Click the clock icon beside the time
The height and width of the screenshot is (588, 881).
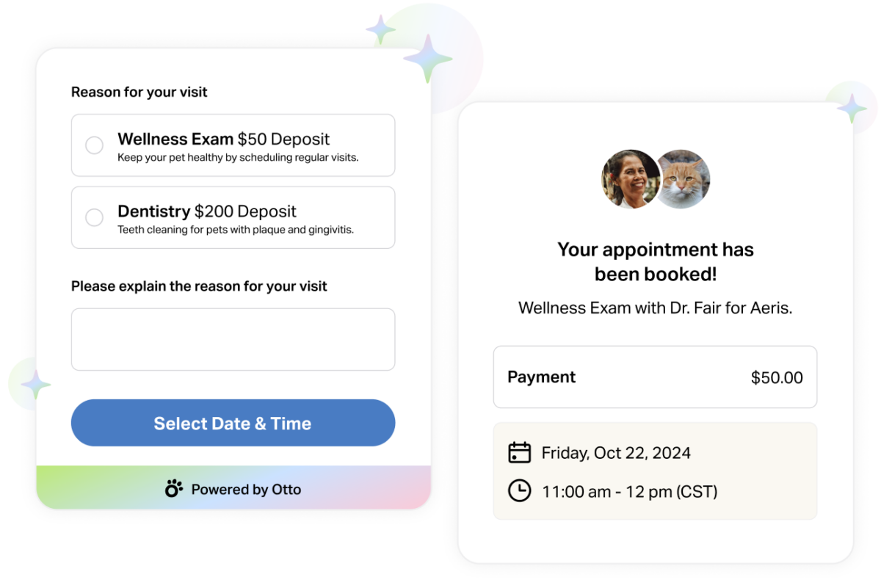tap(519, 490)
